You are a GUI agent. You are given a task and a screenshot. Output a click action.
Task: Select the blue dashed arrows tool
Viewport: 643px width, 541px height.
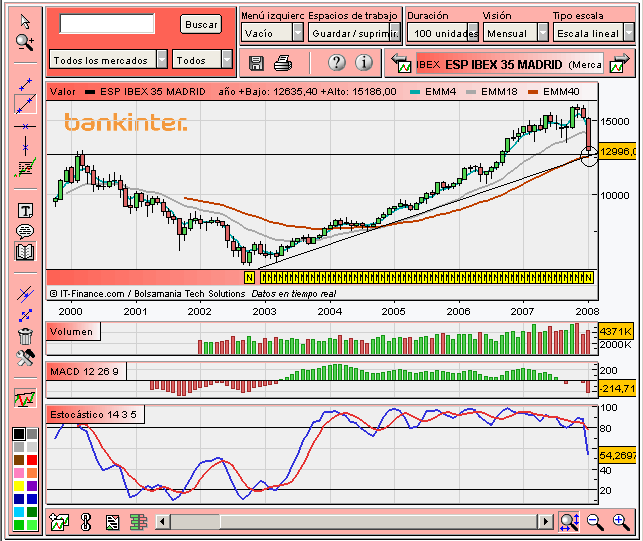25,315
